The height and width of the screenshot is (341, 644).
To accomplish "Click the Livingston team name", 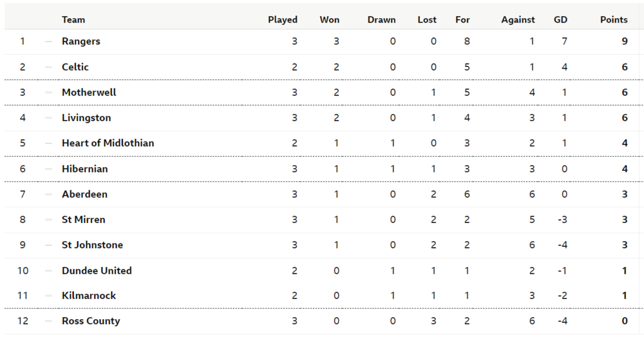I will click(x=86, y=118).
